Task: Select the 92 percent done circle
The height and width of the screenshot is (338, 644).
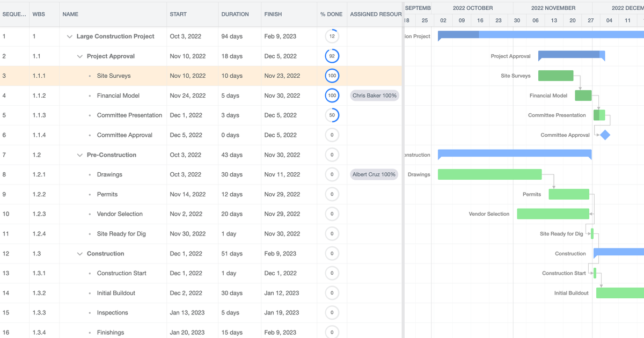Action: [x=332, y=56]
